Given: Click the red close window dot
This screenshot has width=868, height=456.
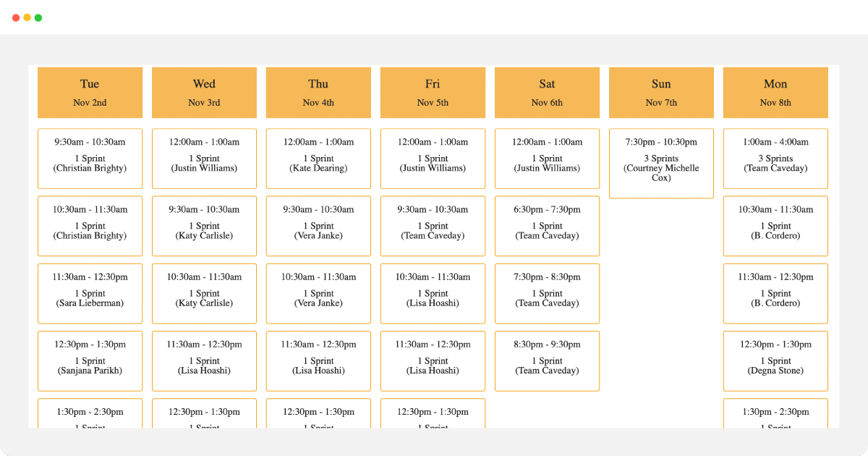Looking at the screenshot, I should click(x=16, y=17).
